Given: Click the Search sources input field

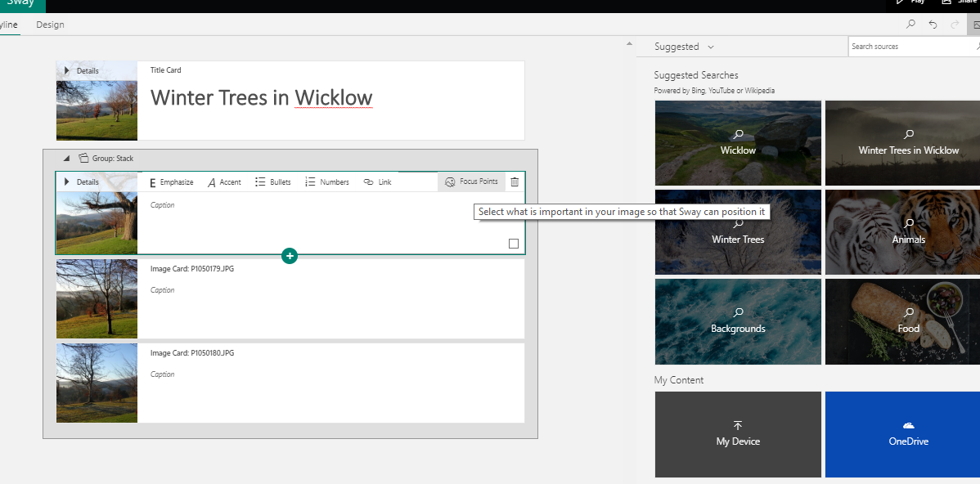Looking at the screenshot, I should [908, 47].
